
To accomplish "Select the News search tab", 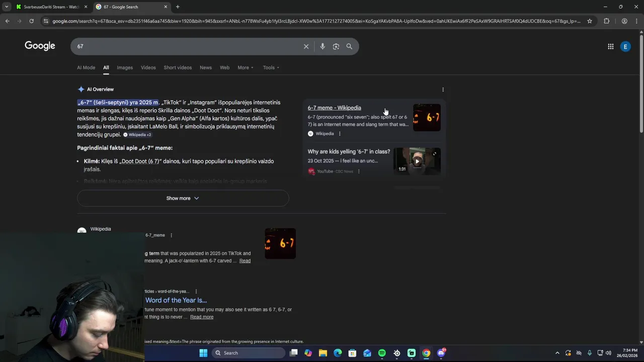I will point(206,67).
